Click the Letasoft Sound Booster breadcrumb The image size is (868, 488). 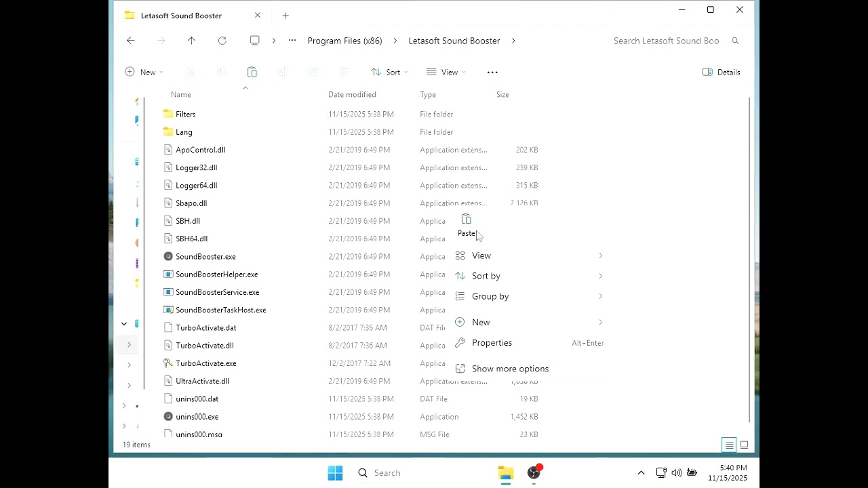point(454,41)
